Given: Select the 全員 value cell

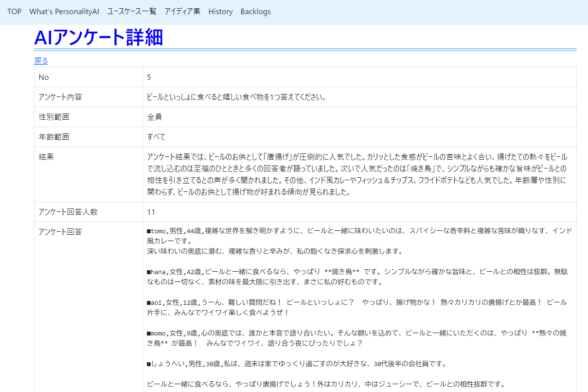Looking at the screenshot, I should click(x=154, y=117).
